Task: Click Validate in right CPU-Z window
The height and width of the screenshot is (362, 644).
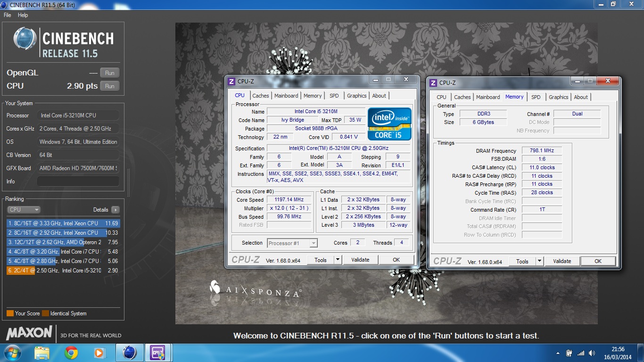Action: pyautogui.click(x=562, y=261)
